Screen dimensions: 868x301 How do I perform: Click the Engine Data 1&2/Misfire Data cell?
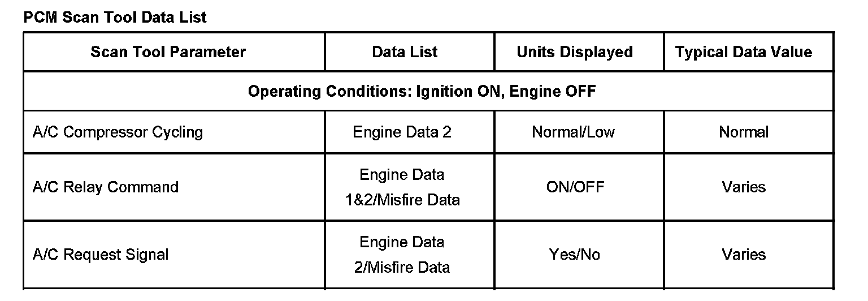click(x=402, y=187)
